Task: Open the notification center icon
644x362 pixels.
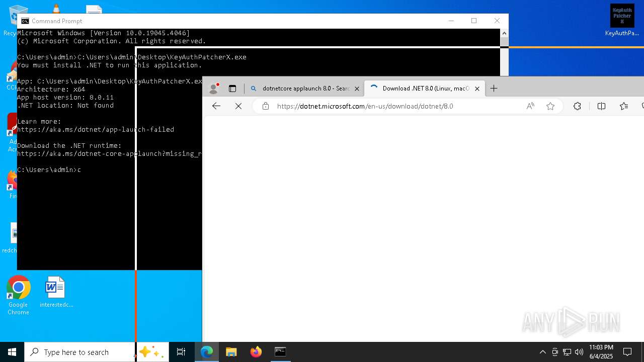Action: point(627,352)
